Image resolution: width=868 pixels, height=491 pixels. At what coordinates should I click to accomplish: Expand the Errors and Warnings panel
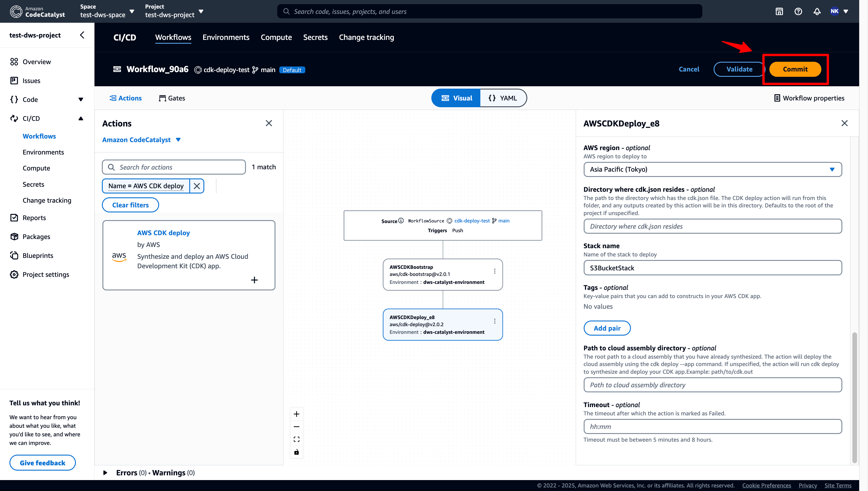point(105,472)
